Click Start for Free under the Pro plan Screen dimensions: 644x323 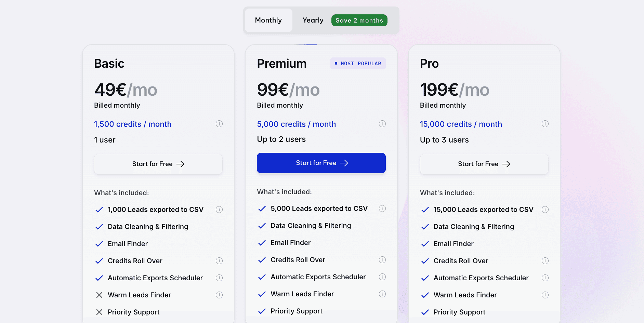coord(484,164)
